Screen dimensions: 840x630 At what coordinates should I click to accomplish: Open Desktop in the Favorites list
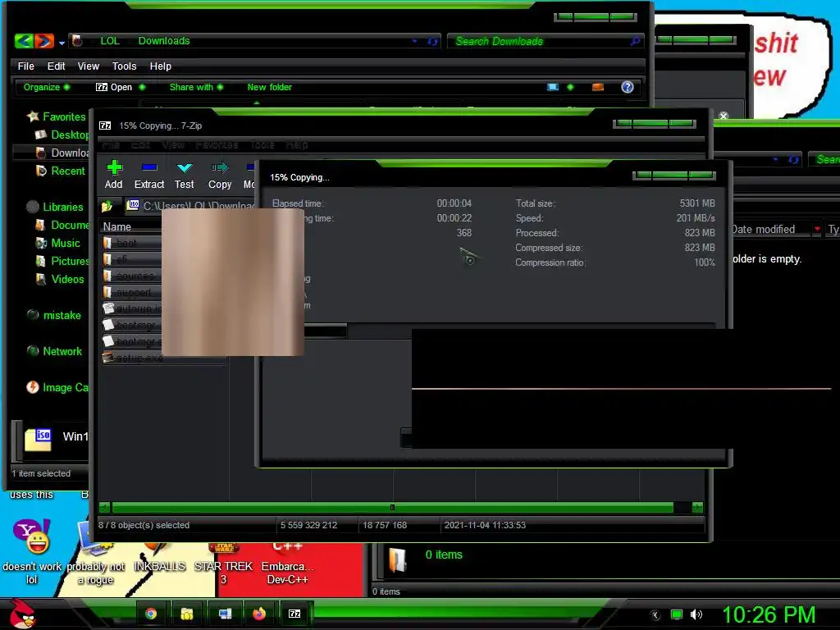coord(62,135)
